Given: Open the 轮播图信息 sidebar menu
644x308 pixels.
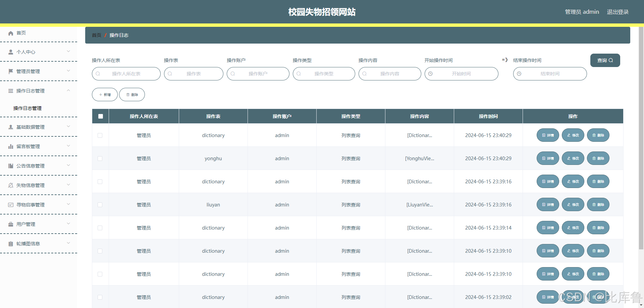Looking at the screenshot, I should (39, 244).
